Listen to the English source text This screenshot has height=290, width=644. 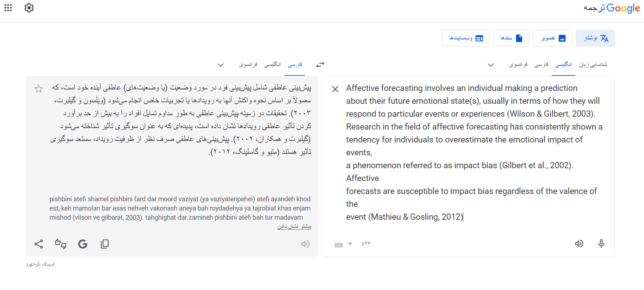tap(579, 244)
